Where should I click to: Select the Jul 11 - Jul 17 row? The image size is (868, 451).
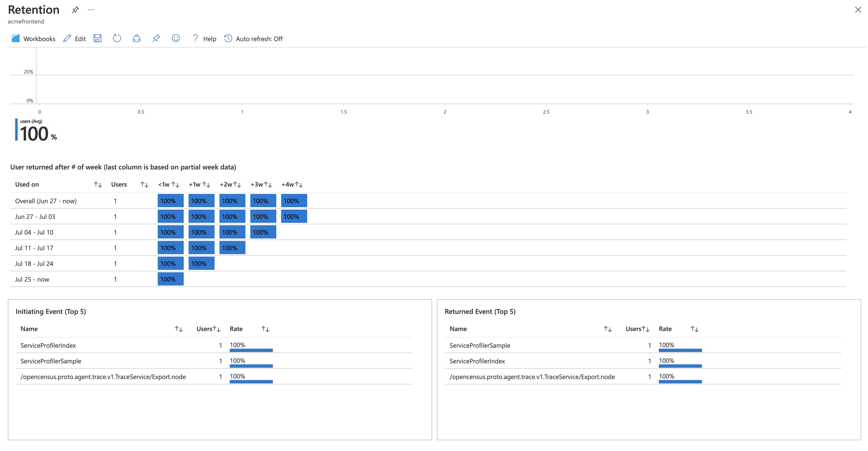(34, 248)
